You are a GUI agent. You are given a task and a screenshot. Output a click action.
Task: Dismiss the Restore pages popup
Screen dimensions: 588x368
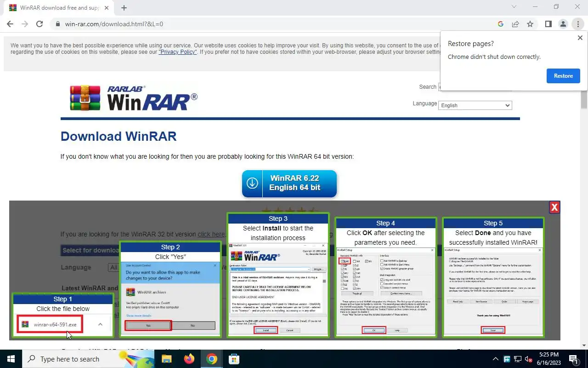pyautogui.click(x=580, y=38)
